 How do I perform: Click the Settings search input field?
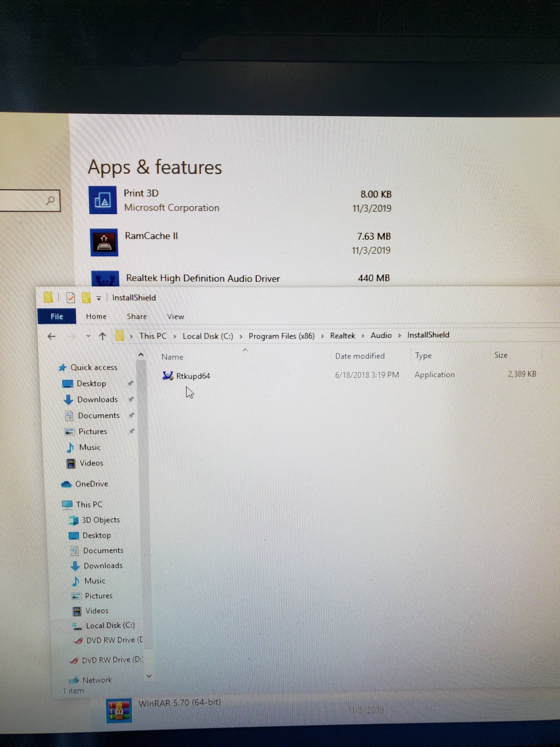tap(30, 201)
